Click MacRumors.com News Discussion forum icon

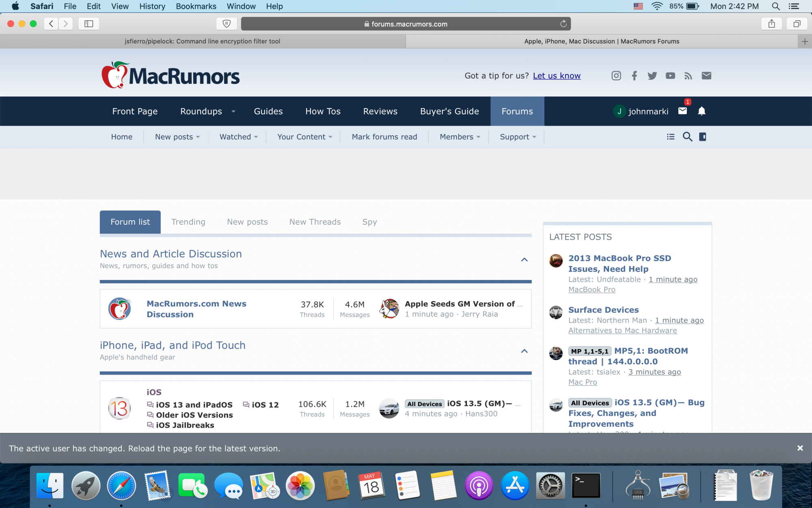click(119, 309)
